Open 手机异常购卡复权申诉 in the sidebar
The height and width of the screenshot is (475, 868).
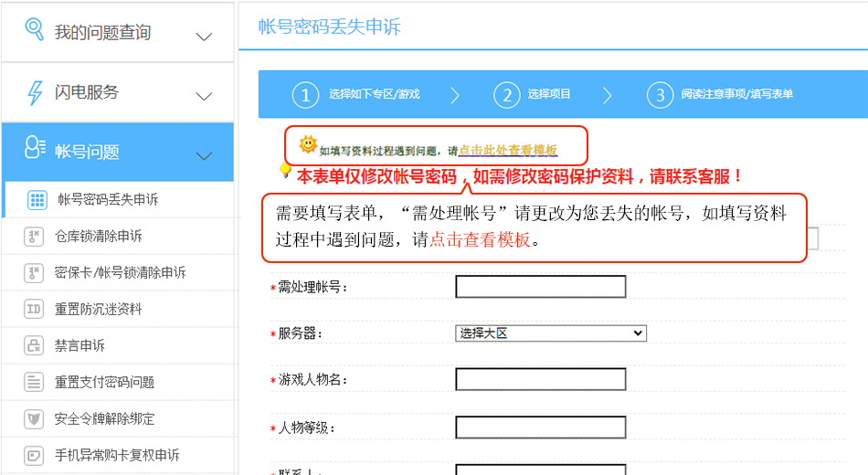click(x=117, y=455)
